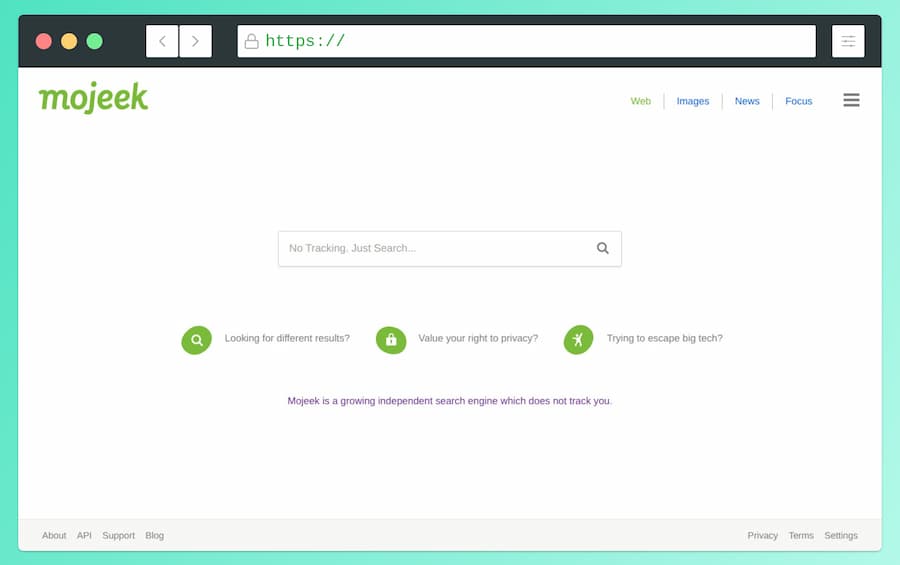Click green magnifier circle icon
900x565 pixels.
(x=196, y=340)
